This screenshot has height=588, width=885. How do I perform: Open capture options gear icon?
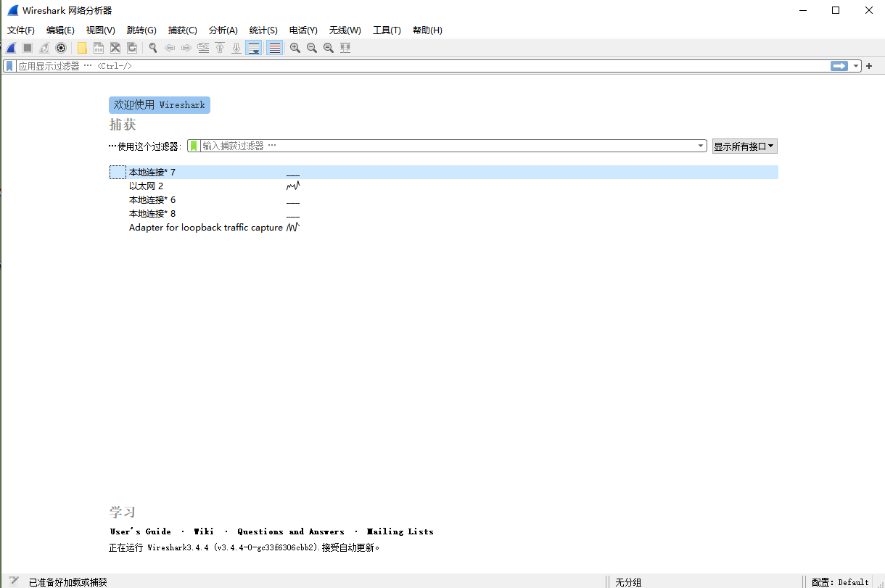click(x=61, y=48)
